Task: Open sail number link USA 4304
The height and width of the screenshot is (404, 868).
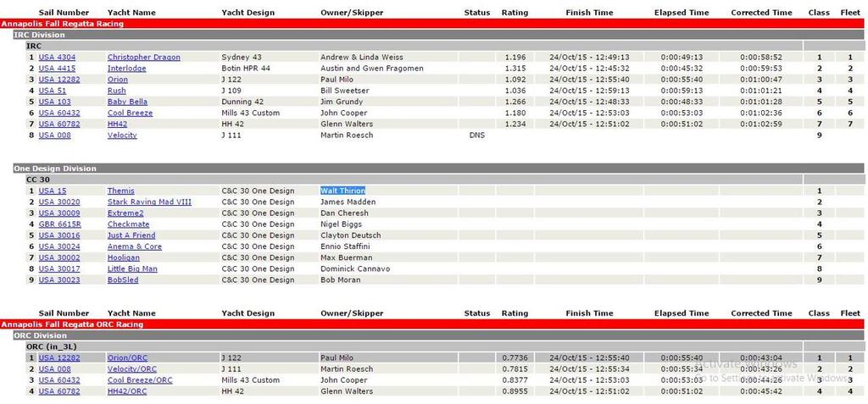Action: tap(57, 58)
